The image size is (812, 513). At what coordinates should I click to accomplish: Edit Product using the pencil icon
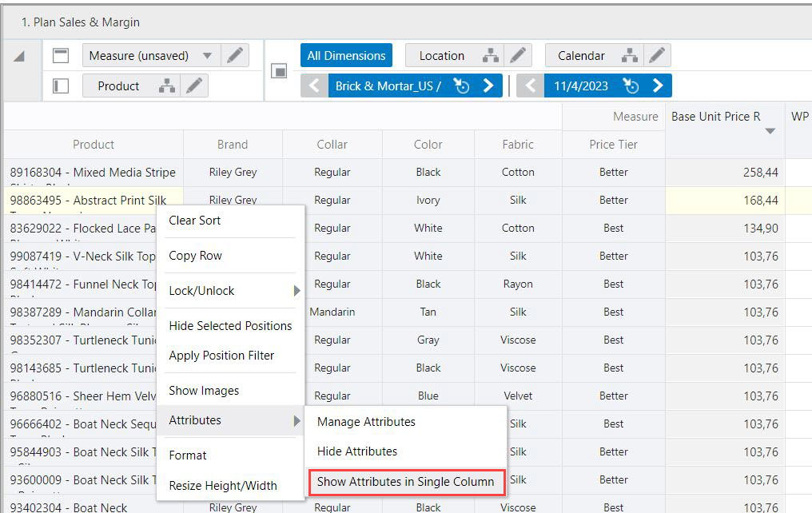[195, 86]
